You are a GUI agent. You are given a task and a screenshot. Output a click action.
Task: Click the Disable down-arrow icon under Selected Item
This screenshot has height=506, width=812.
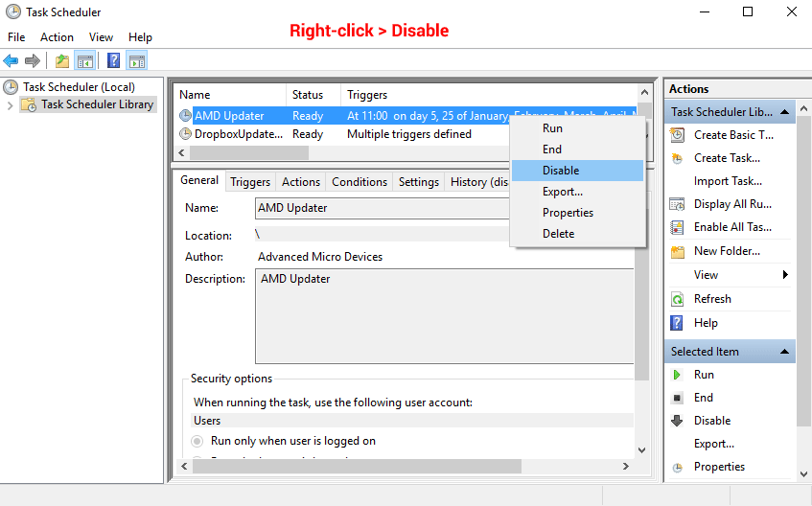[677, 421]
